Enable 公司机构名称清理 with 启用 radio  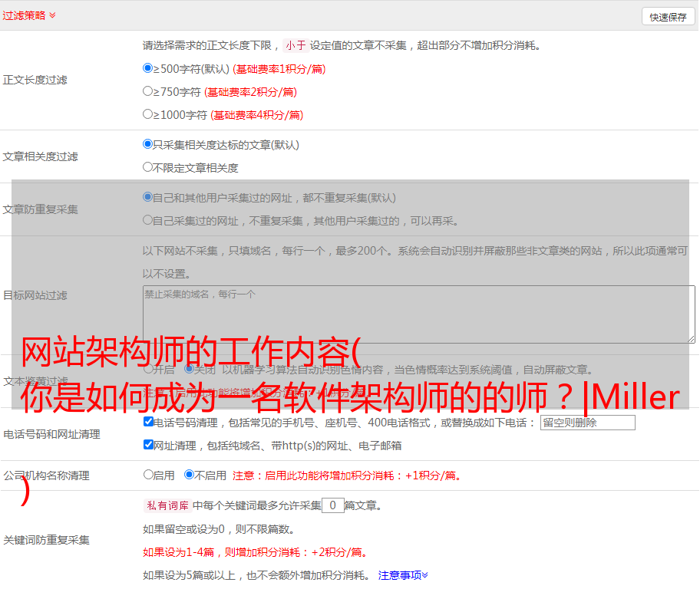(x=148, y=475)
